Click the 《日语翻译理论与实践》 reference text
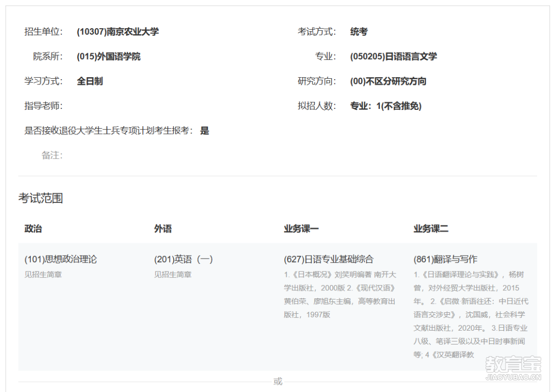The height and width of the screenshot is (392, 552). (471, 314)
